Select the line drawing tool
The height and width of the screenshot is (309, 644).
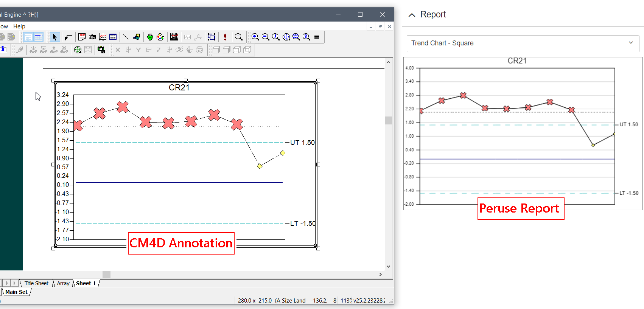pyautogui.click(x=126, y=37)
